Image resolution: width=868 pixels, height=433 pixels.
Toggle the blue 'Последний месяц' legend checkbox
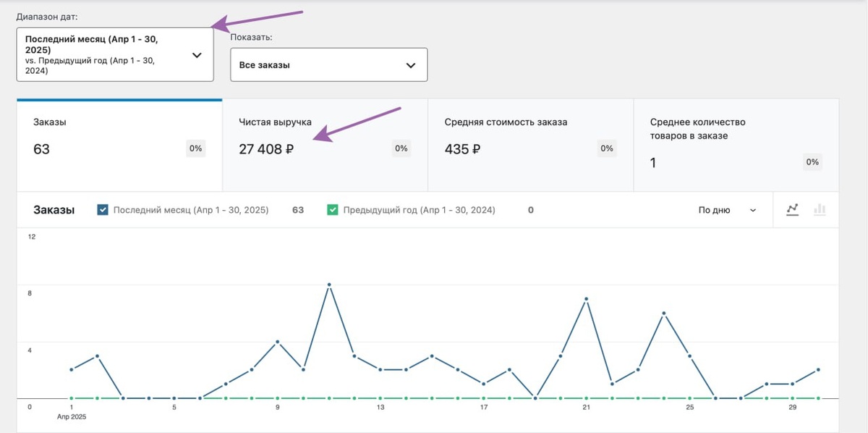tap(103, 210)
